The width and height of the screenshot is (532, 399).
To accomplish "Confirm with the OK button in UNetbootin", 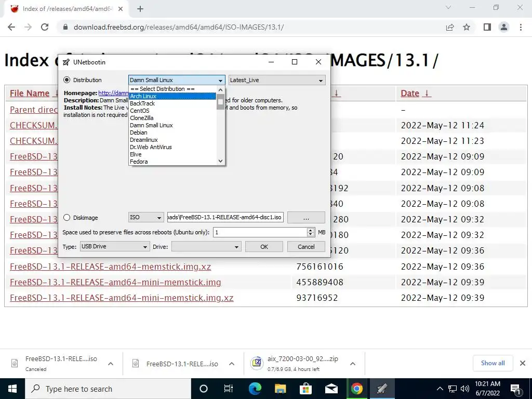I will (x=264, y=247).
